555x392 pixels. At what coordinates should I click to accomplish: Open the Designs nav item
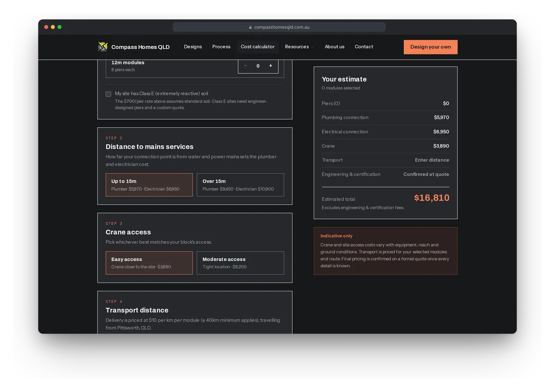point(193,47)
